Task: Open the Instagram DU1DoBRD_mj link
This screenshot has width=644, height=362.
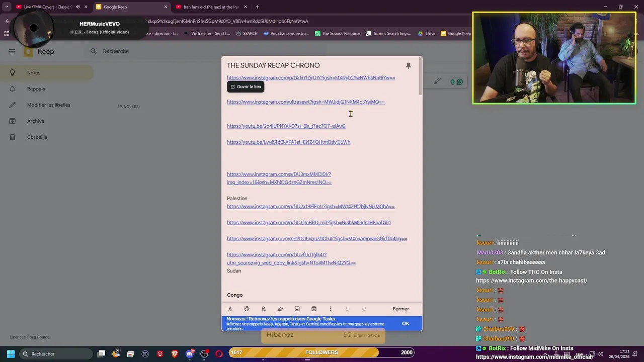Action: (x=308, y=223)
